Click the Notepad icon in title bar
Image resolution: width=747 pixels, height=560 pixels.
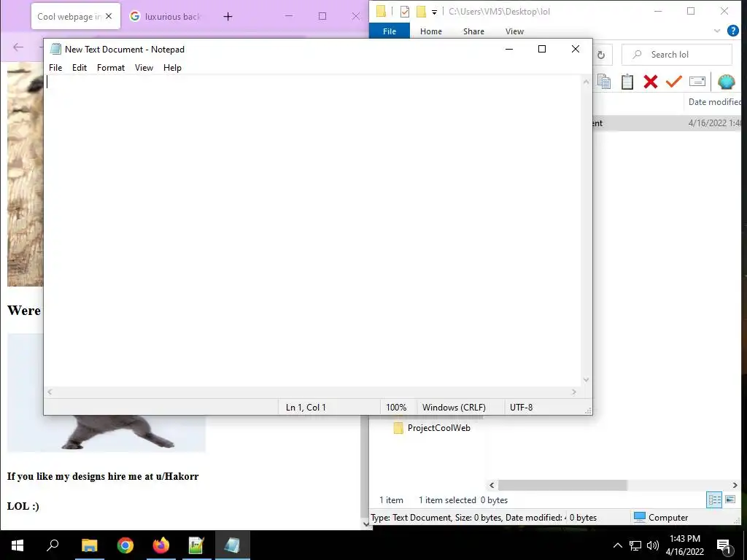pyautogui.click(x=55, y=49)
